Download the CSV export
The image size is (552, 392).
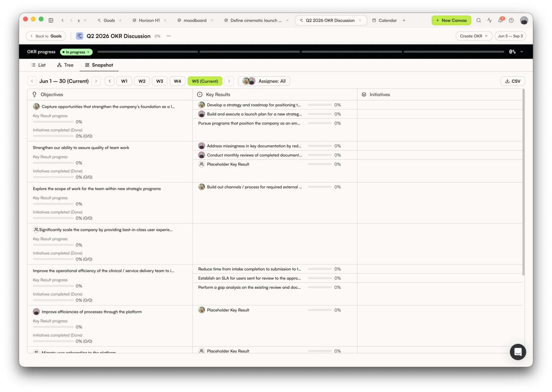512,81
